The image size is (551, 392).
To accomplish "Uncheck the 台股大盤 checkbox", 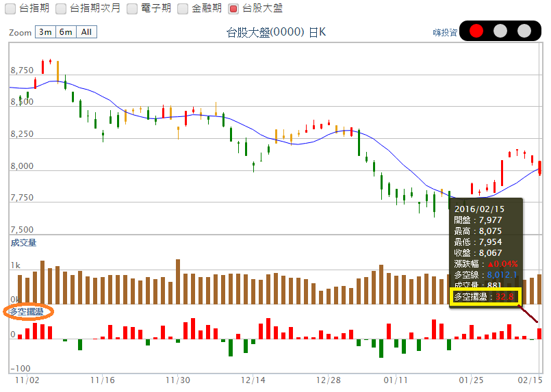I will click(233, 9).
